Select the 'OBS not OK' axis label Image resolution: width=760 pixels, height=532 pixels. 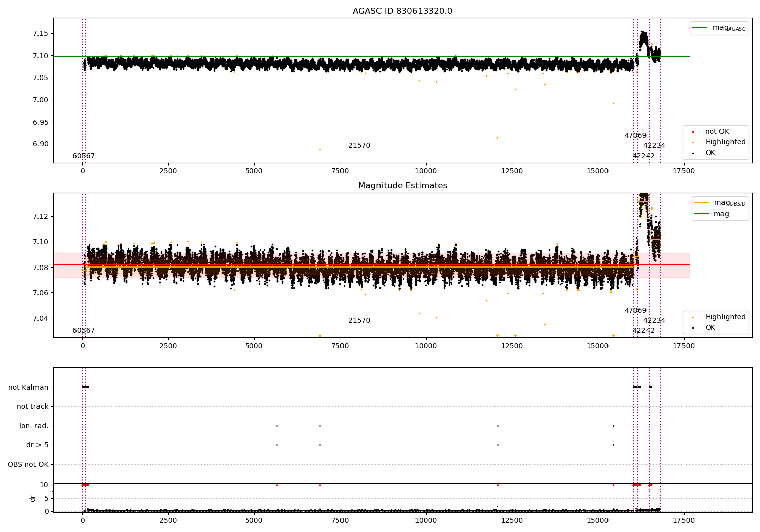click(x=28, y=464)
